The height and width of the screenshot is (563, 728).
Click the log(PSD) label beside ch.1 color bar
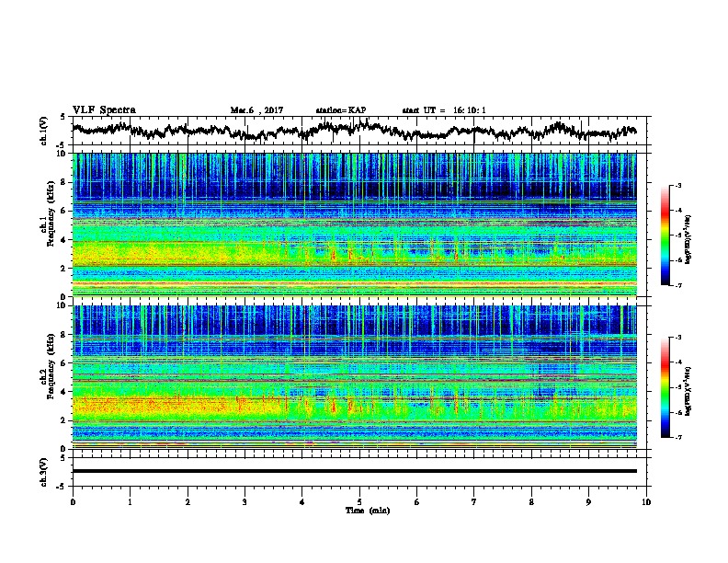pos(688,239)
